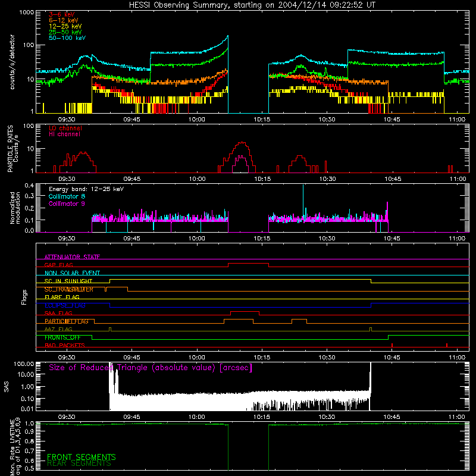The width and height of the screenshot is (476, 476).
Task: Click the raised GAP_FLAG step segment
Action: (x=248, y=264)
